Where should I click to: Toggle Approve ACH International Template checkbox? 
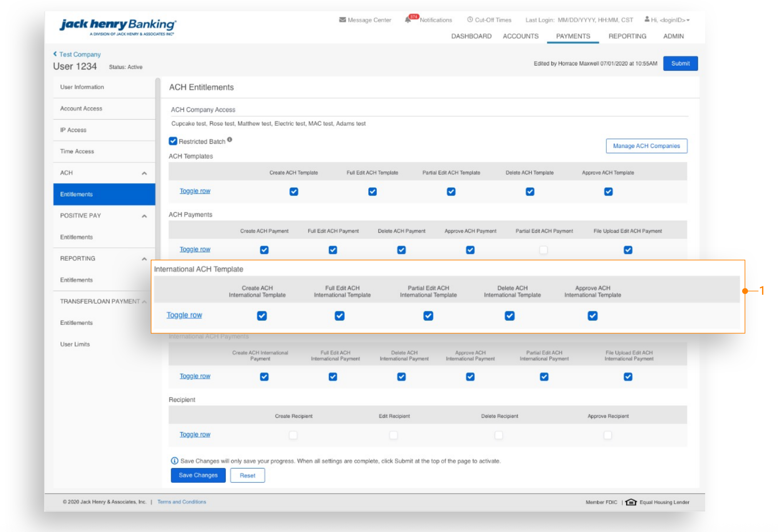[593, 316]
